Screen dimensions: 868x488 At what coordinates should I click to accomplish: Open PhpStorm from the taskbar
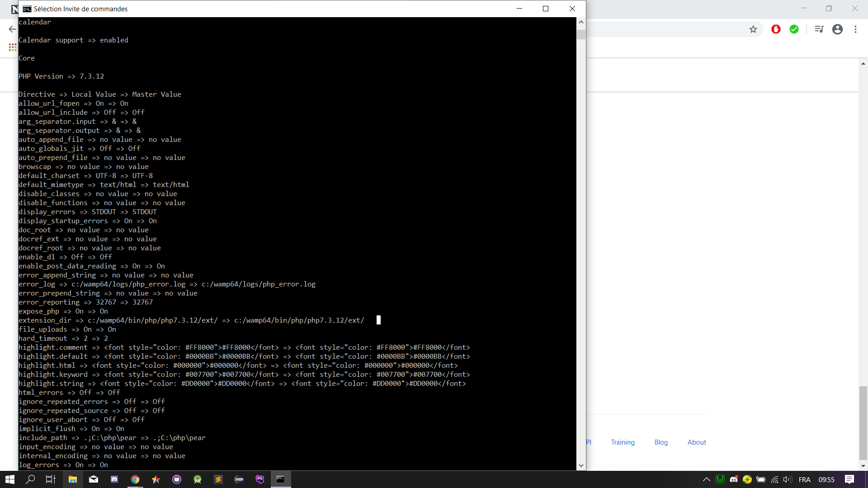[260, 479]
